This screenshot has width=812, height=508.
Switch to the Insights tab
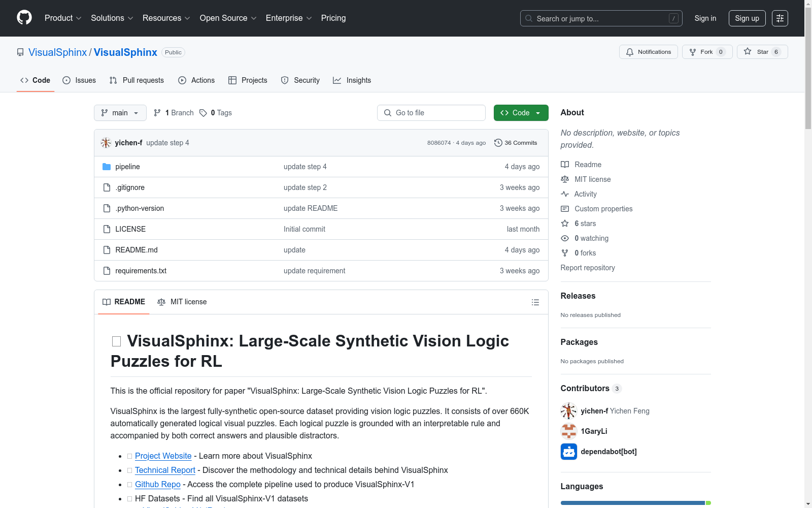tap(352, 80)
